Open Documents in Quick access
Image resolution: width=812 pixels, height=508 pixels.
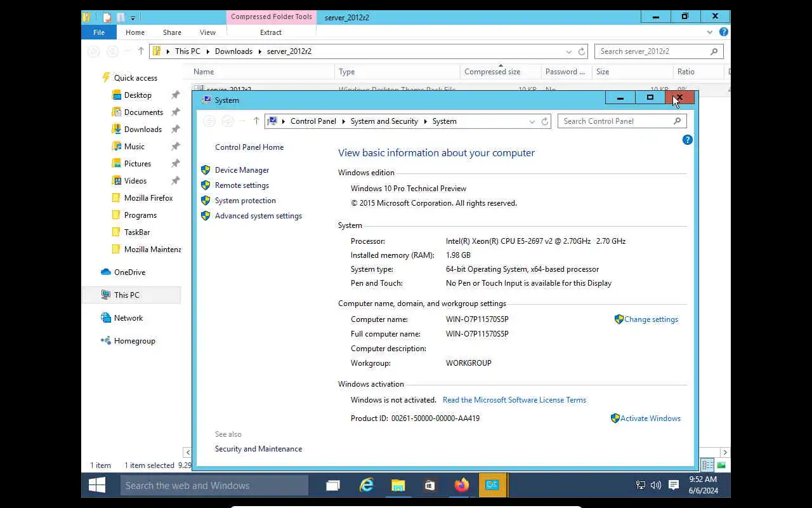click(x=143, y=112)
